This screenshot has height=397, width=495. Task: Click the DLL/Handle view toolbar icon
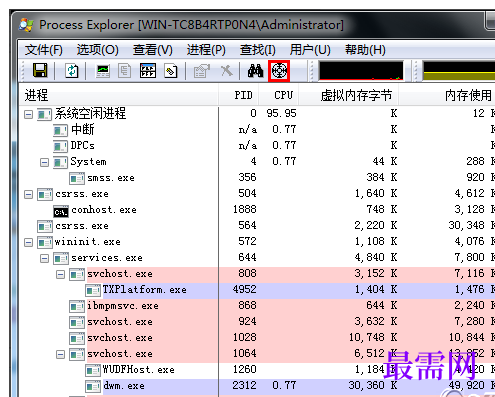pyautogui.click(x=171, y=71)
